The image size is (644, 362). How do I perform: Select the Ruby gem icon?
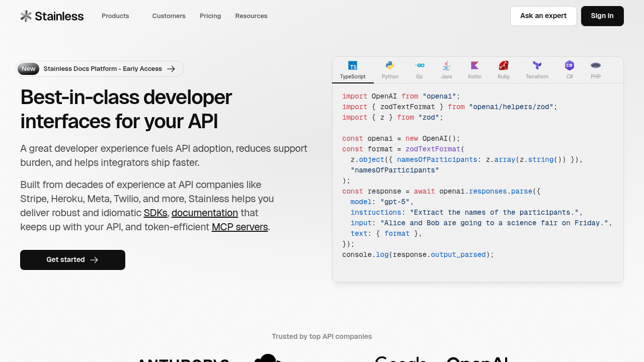pos(504,65)
